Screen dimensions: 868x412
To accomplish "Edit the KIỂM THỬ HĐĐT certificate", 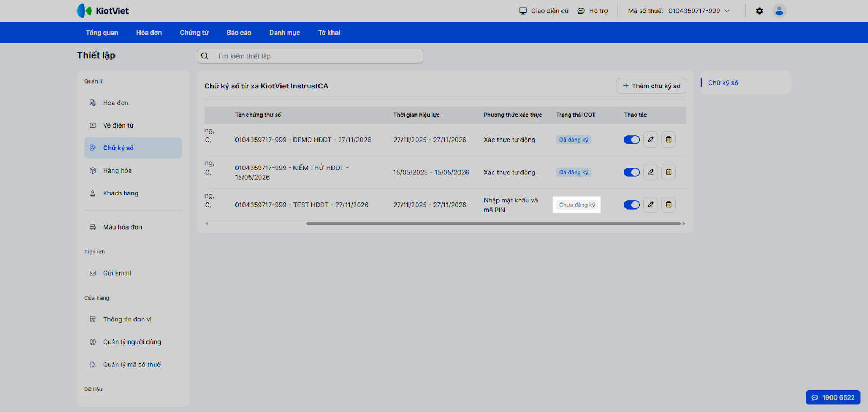I will click(650, 172).
